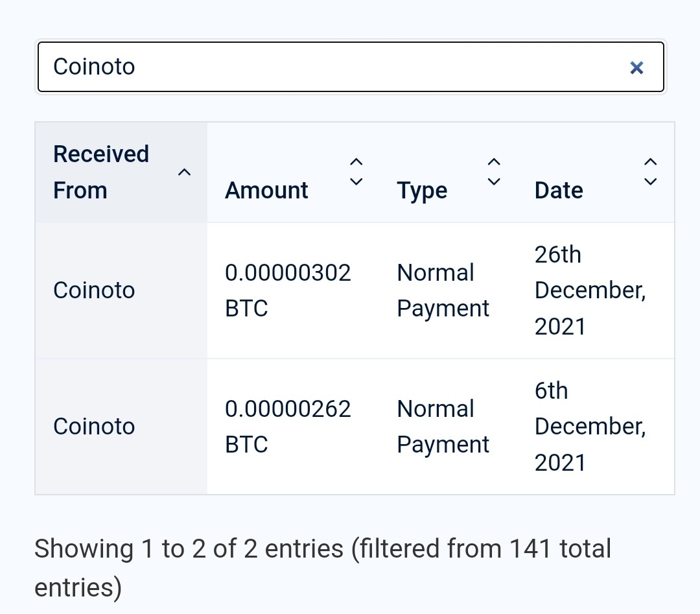This screenshot has width=700, height=614.
Task: Click the Amount column sort arrows icon
Action: pos(356,172)
